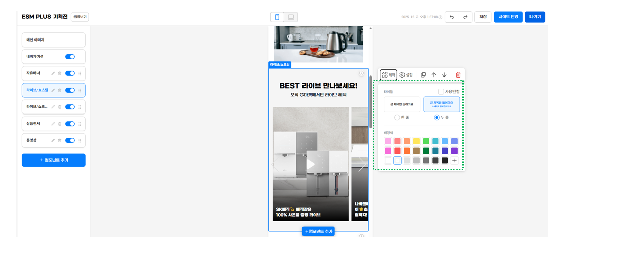
Task: Toggle the 자유배너 switch
Action: (70, 73)
